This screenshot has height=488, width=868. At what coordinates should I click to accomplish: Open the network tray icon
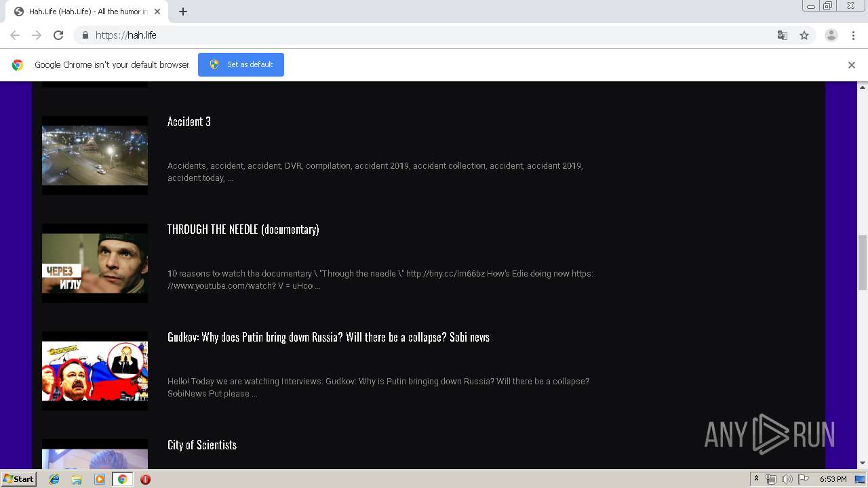coord(771,479)
